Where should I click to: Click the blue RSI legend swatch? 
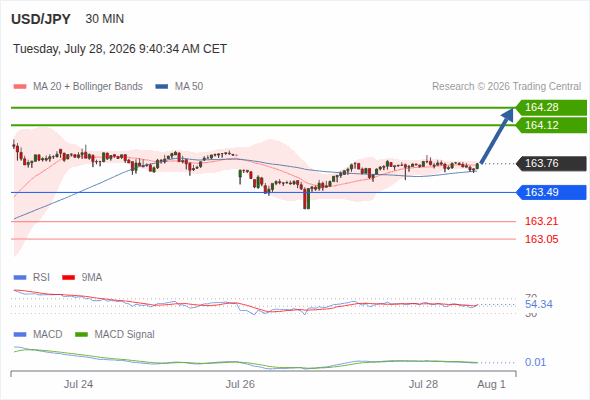coord(20,278)
